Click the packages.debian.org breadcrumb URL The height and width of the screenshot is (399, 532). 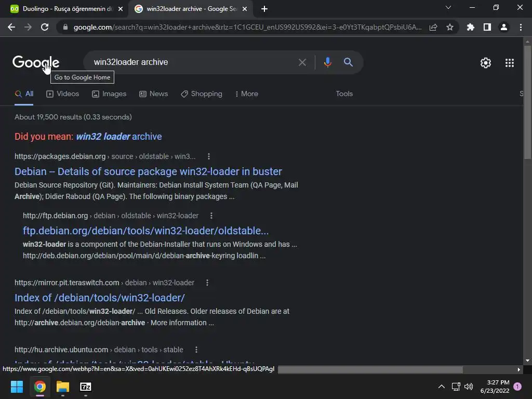pyautogui.click(x=105, y=156)
